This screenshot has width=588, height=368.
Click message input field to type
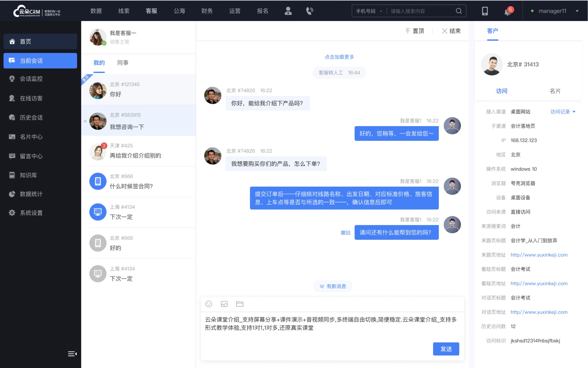(x=331, y=331)
